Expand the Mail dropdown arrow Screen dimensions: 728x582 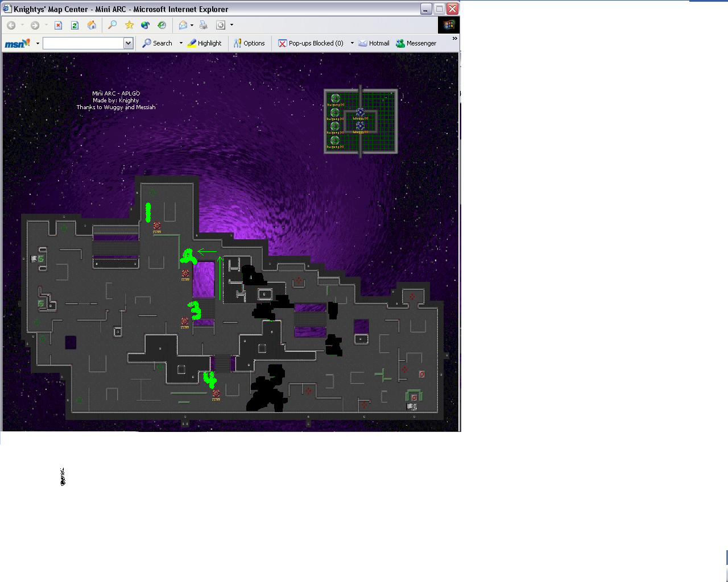tap(192, 25)
